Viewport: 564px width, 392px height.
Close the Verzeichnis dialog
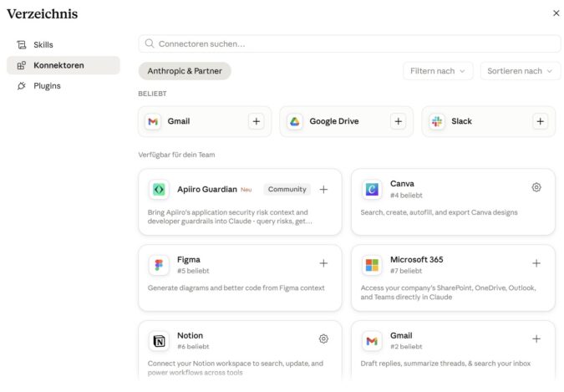[556, 13]
